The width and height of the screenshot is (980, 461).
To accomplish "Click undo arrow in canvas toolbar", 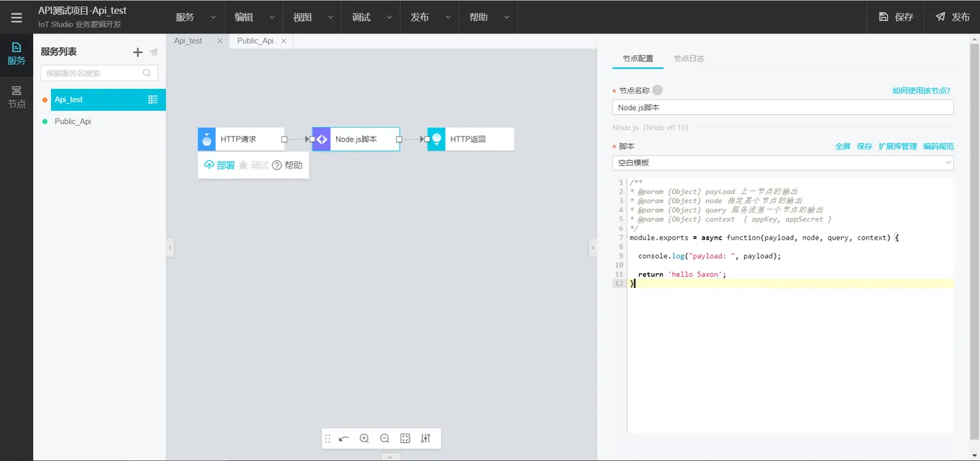I will tap(344, 439).
